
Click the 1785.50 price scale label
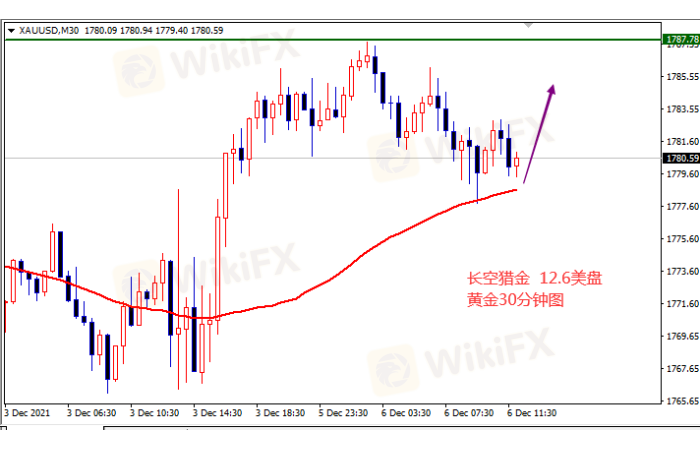point(680,76)
